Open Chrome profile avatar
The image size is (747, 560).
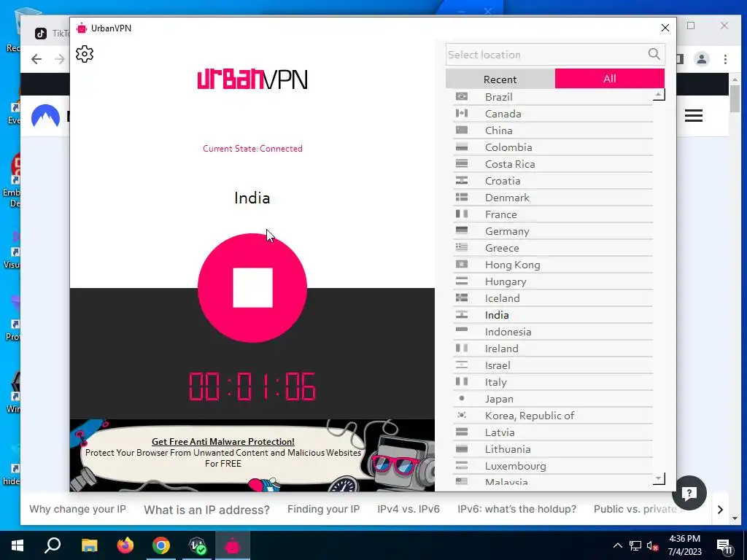tap(701, 59)
